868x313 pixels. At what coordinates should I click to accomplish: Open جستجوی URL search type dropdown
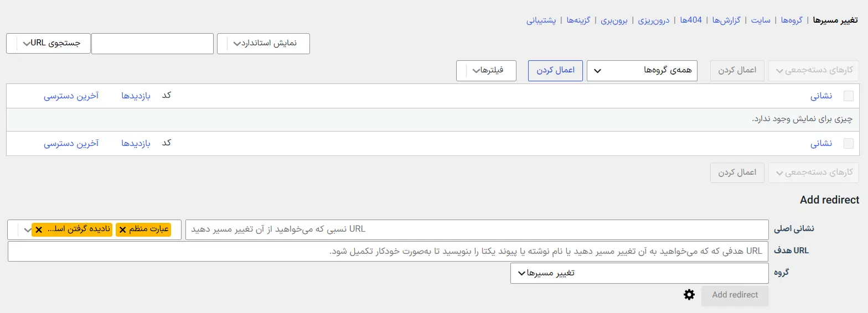click(48, 44)
